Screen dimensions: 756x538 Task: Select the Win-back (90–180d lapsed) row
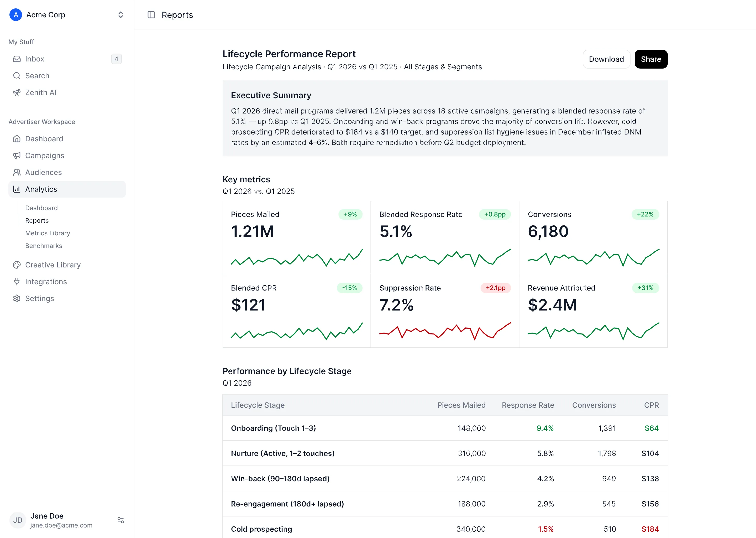click(445, 478)
